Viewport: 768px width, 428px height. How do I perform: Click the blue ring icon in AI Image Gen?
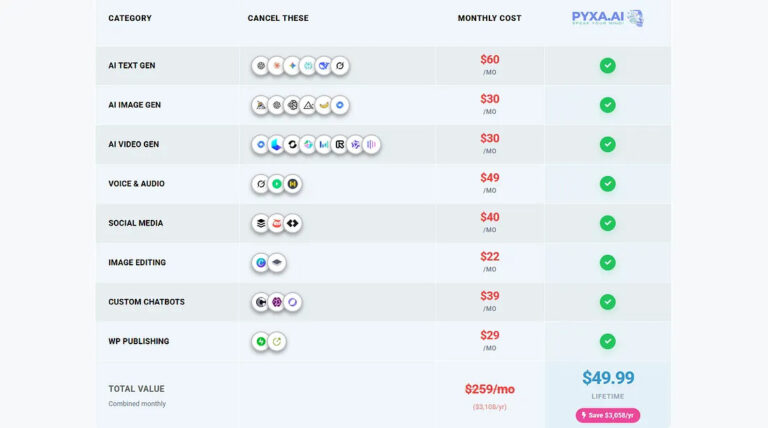click(339, 105)
